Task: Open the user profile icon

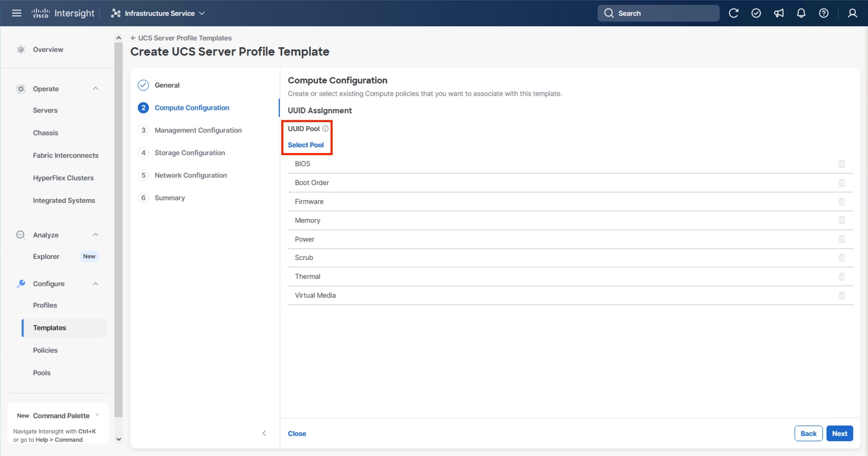Action: (x=852, y=13)
